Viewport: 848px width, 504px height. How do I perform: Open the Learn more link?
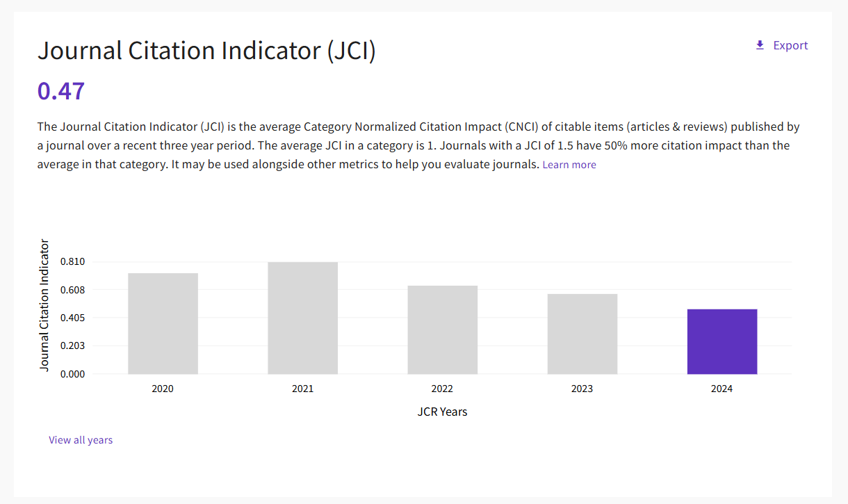click(569, 165)
